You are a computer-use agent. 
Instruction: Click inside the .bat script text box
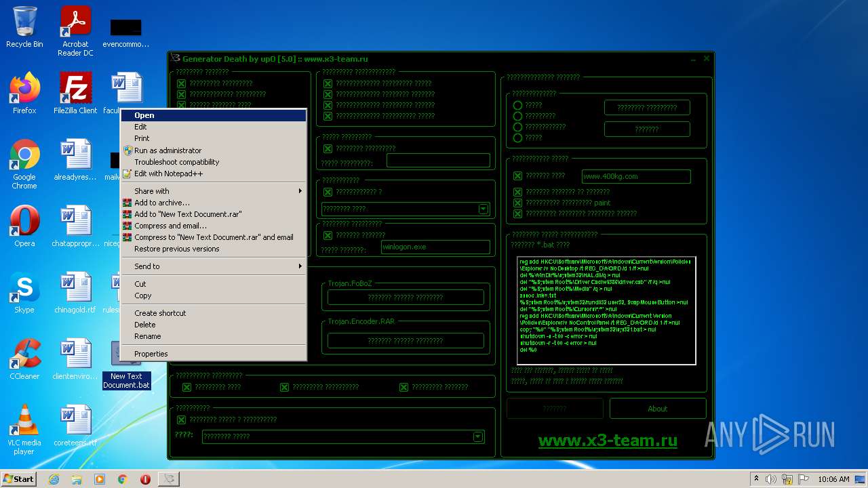(606, 310)
